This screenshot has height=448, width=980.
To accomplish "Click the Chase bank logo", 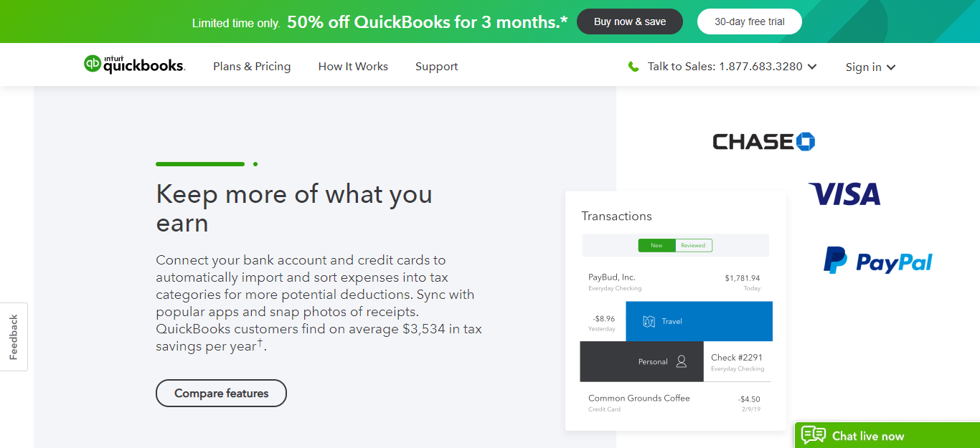I will click(763, 142).
